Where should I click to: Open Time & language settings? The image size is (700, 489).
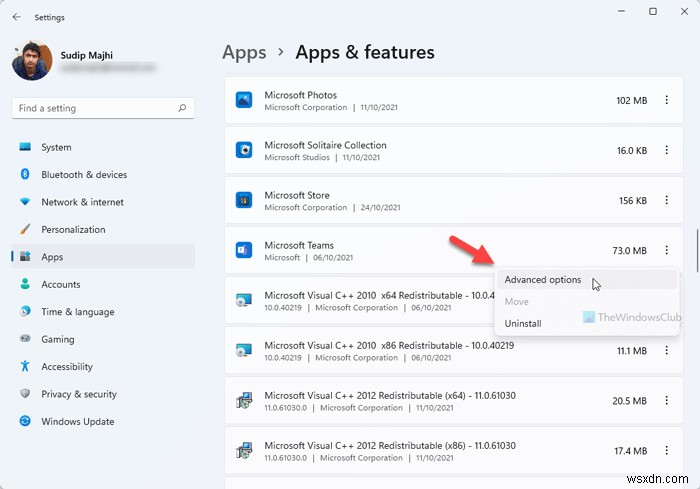(103, 311)
